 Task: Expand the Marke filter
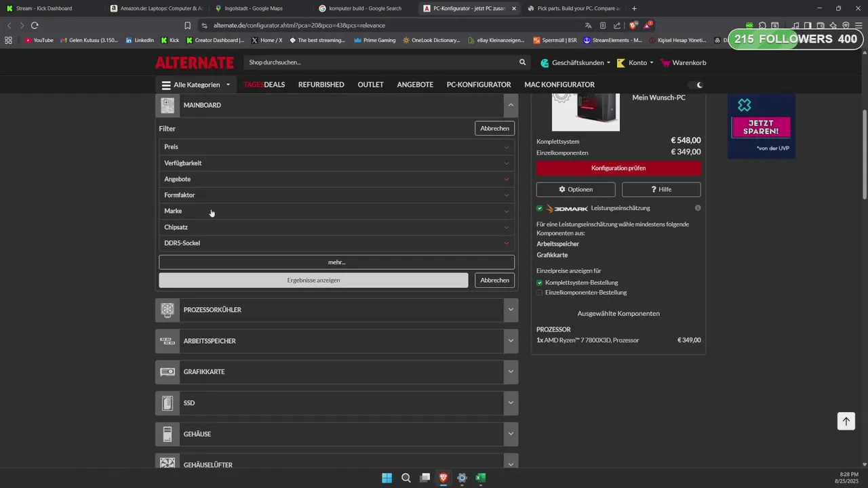[x=336, y=211]
